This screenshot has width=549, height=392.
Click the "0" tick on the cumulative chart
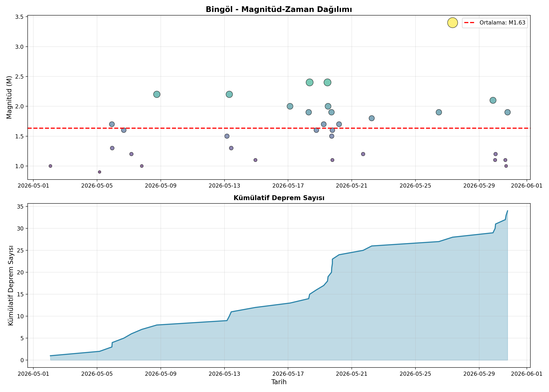[x=22, y=360]
